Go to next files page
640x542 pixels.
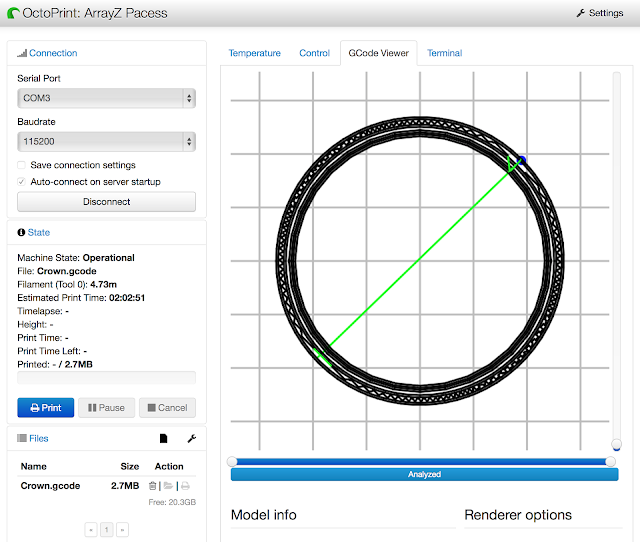click(x=122, y=530)
